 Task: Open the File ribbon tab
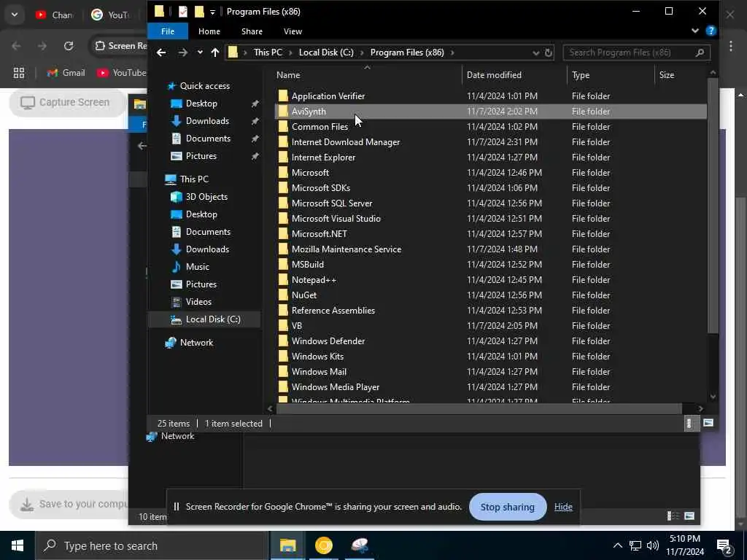(168, 31)
